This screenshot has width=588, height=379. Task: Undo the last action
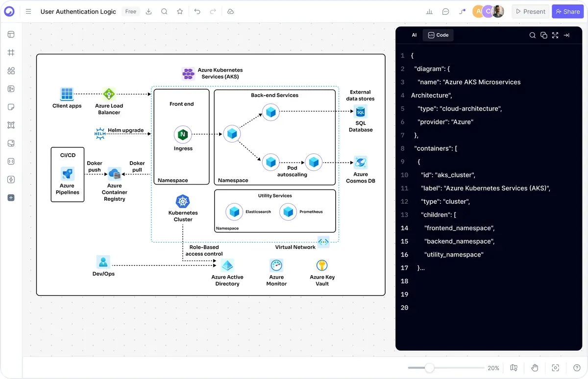(x=197, y=11)
